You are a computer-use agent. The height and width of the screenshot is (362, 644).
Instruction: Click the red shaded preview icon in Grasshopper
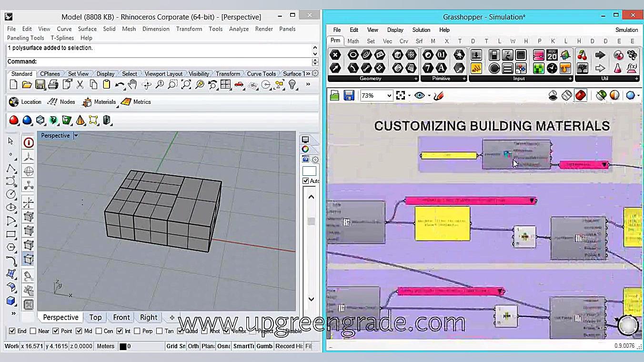point(580,96)
